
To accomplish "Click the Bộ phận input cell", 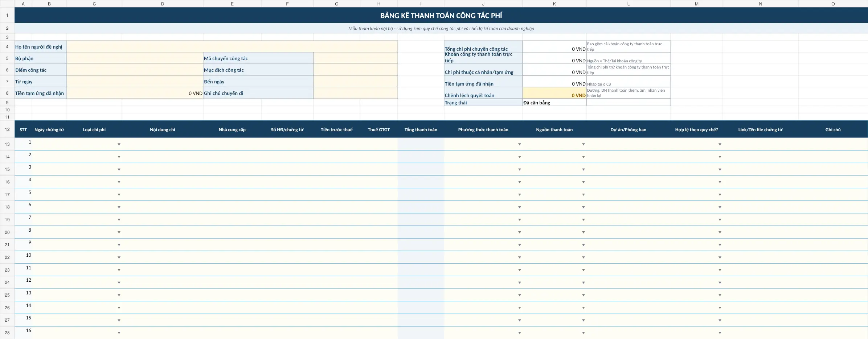I will 135,58.
